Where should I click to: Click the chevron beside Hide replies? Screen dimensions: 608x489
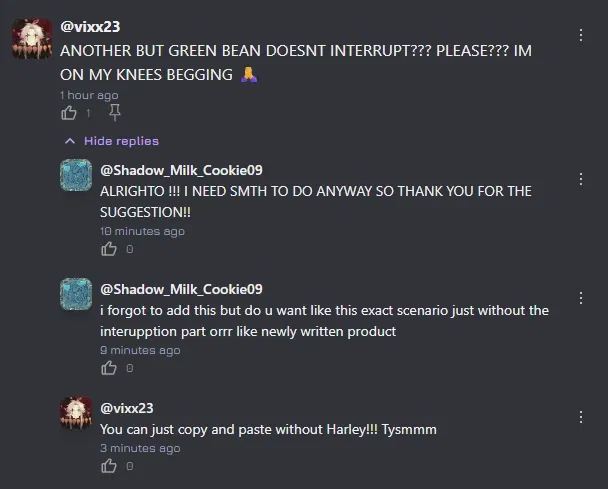point(70,141)
